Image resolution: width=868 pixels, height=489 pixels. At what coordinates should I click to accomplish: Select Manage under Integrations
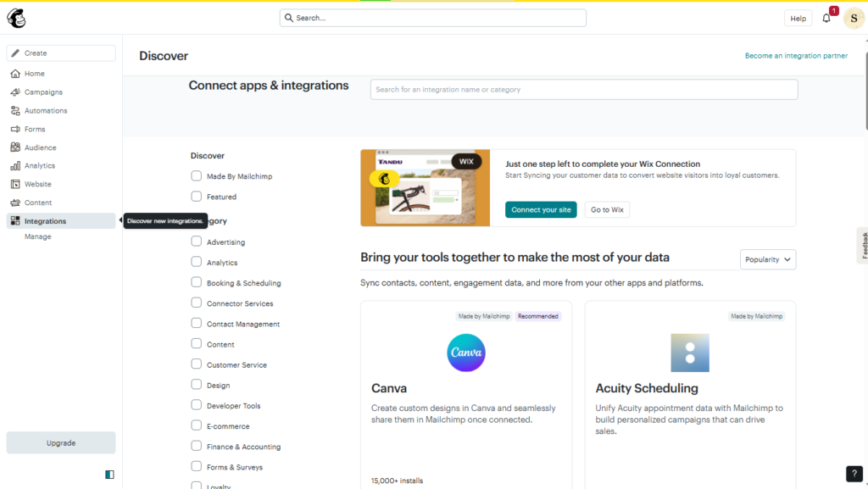pyautogui.click(x=37, y=236)
